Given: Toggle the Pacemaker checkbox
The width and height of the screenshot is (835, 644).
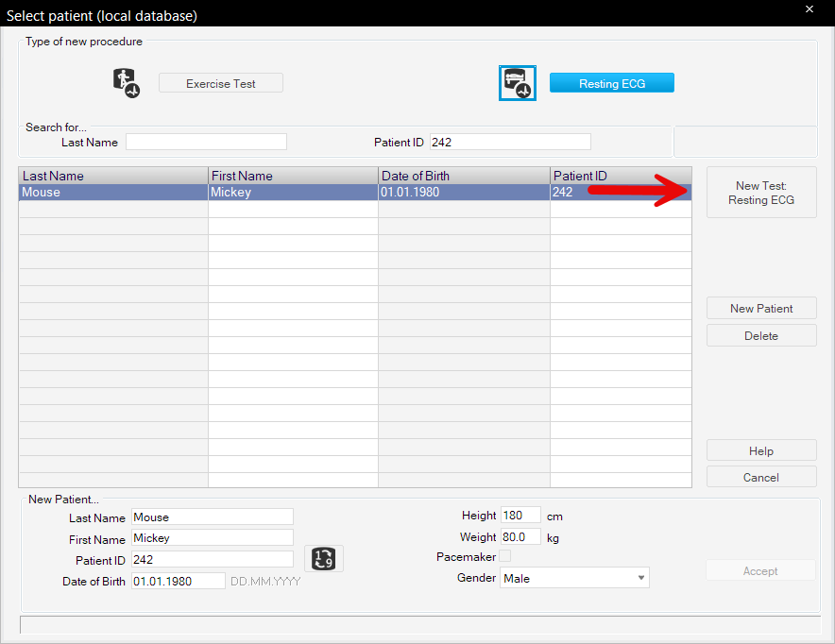Looking at the screenshot, I should point(505,557).
